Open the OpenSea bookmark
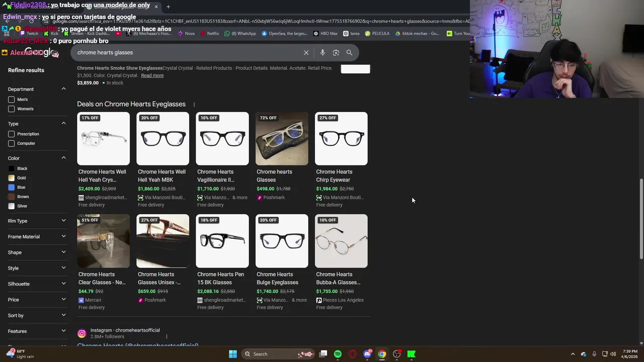Viewport: 644px width, 362px height. (284, 34)
